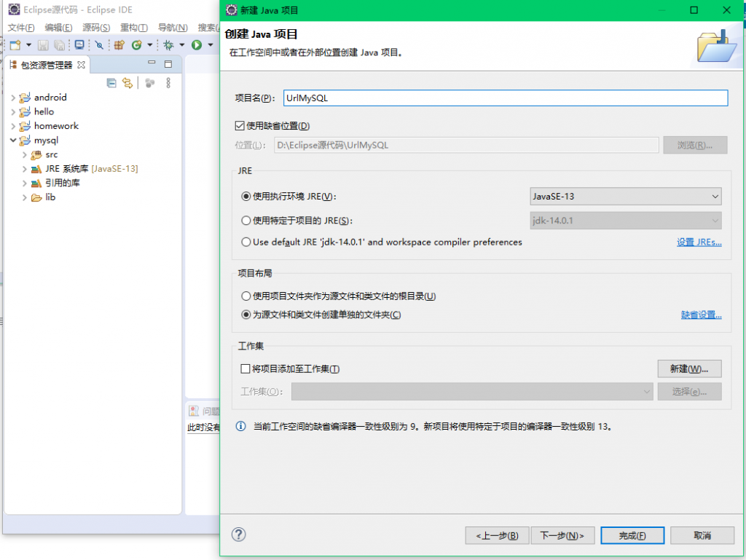Click the New wizard icon in the toolbar
The image size is (746, 560).
coord(15,45)
